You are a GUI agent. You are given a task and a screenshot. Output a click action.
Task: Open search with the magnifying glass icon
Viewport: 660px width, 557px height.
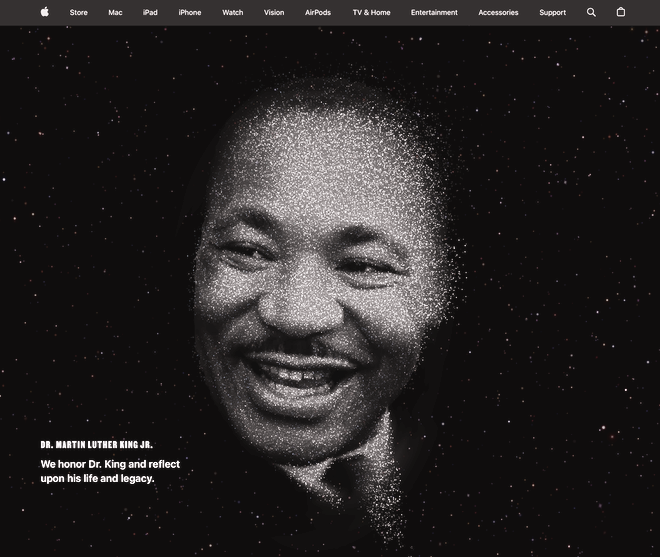(x=591, y=12)
